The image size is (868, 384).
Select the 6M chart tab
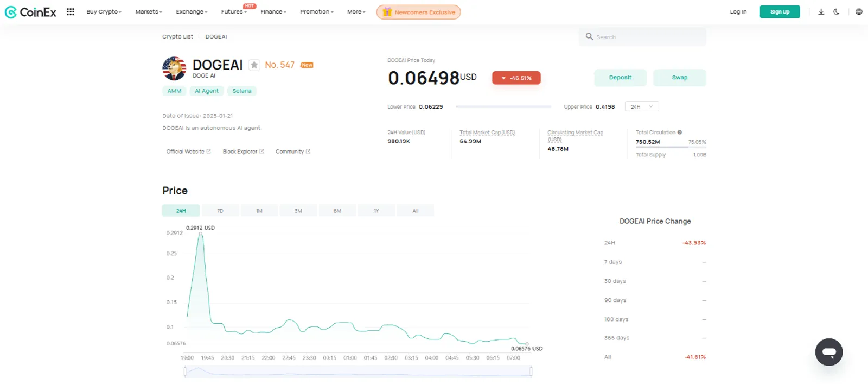[337, 211]
